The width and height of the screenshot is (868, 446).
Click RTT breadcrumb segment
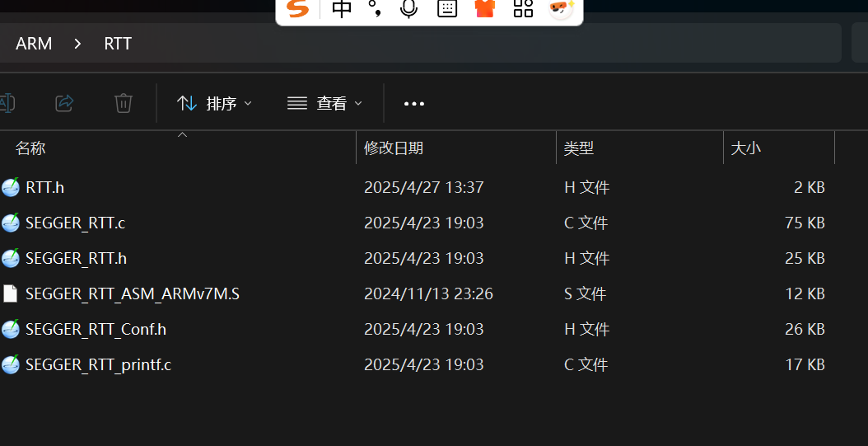click(x=118, y=43)
